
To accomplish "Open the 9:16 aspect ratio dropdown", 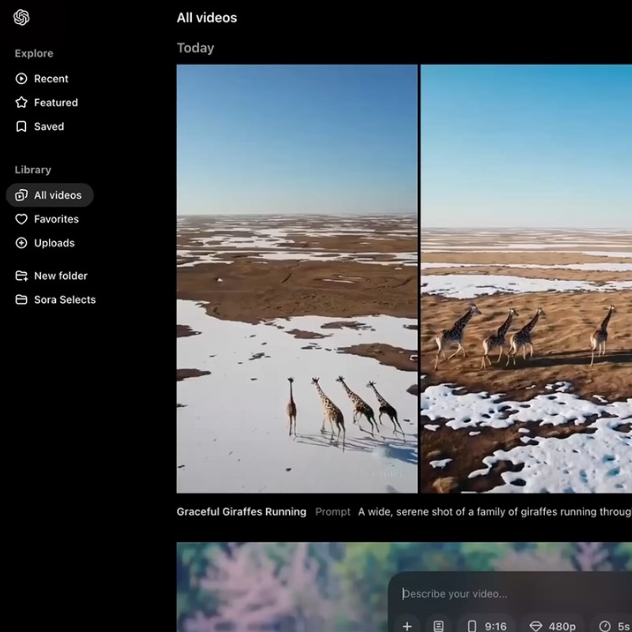I will tap(486, 626).
